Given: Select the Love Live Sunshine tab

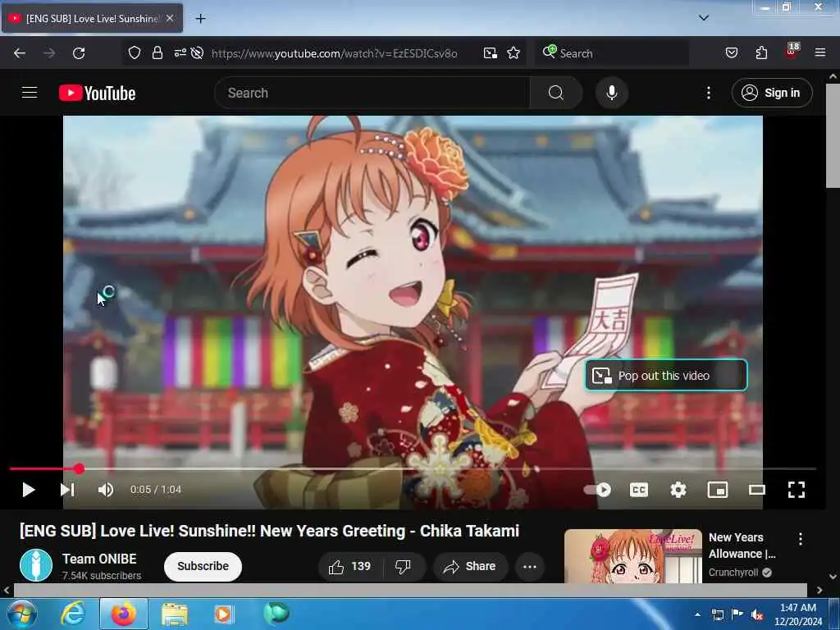Looking at the screenshot, I should [92, 18].
